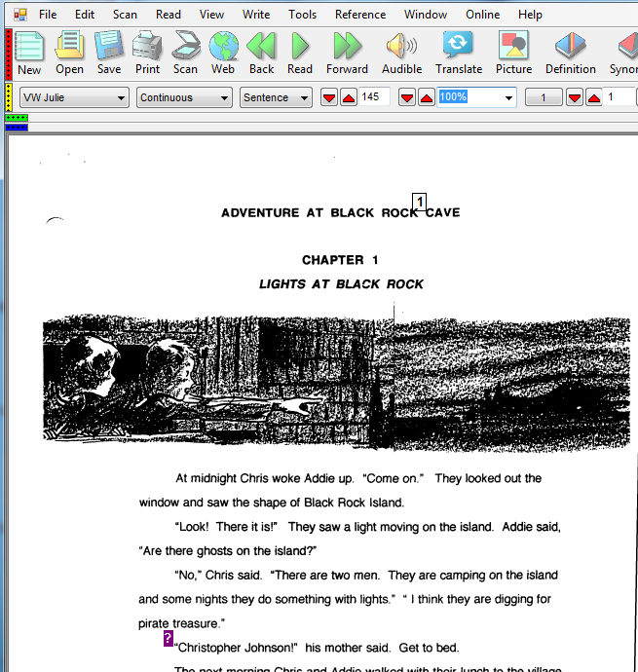Image resolution: width=638 pixels, height=672 pixels.
Task: Click the Back rewind icon
Action: click(x=261, y=46)
